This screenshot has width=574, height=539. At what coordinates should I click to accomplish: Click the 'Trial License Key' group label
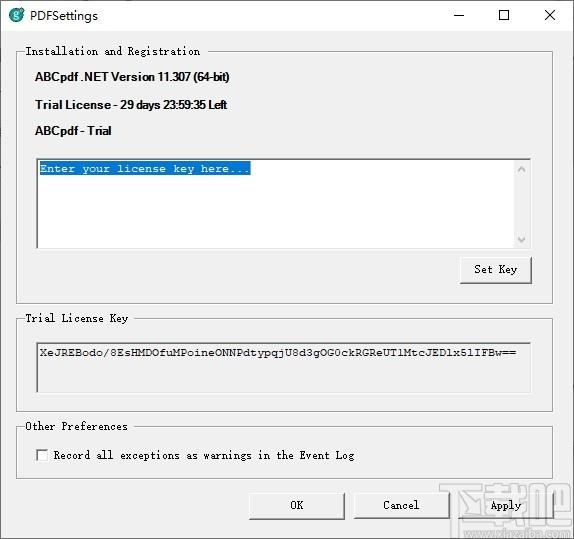77,319
